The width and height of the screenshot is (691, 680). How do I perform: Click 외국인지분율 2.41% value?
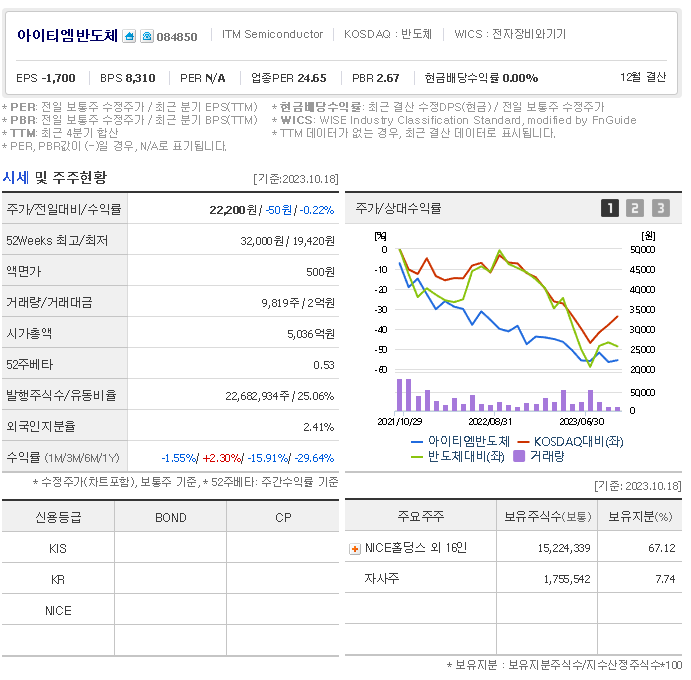(319, 427)
